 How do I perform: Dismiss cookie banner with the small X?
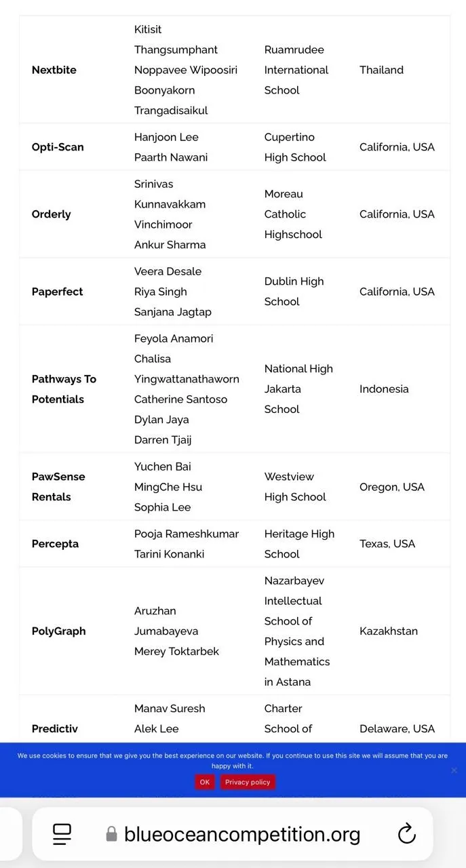coord(454,770)
